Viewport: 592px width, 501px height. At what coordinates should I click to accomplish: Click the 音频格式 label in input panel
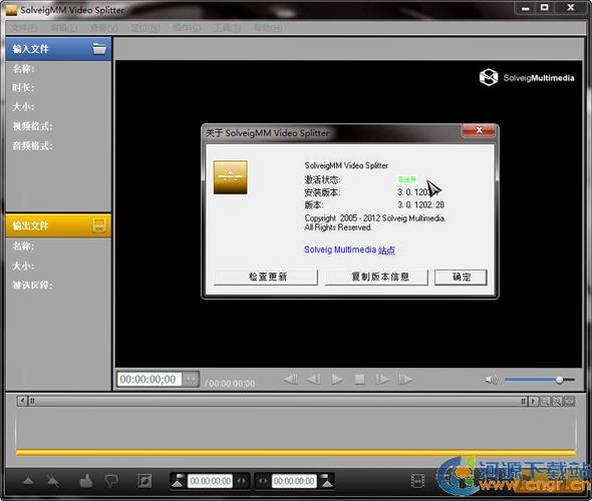[32, 146]
